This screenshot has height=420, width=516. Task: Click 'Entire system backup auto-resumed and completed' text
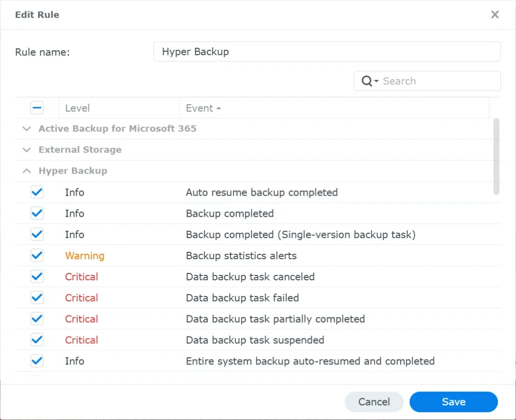pyautogui.click(x=310, y=361)
